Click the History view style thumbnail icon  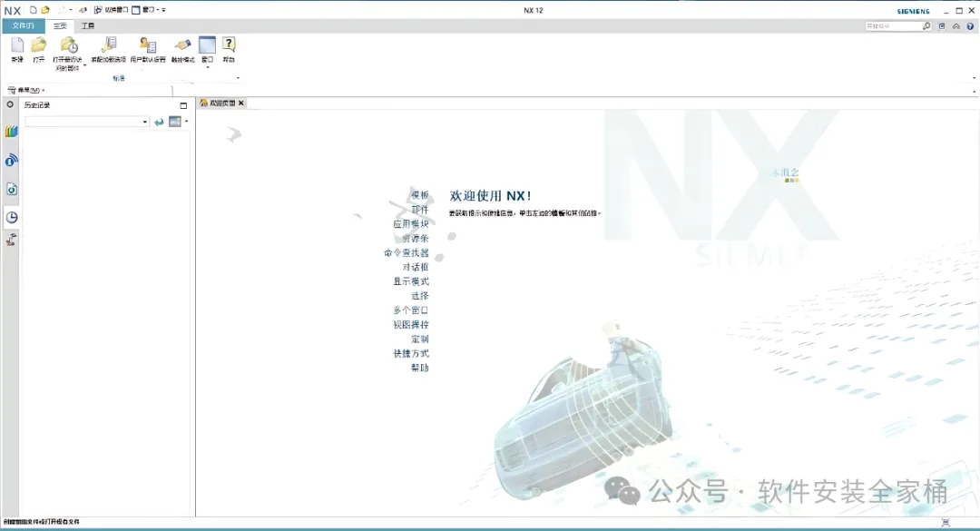pos(174,122)
